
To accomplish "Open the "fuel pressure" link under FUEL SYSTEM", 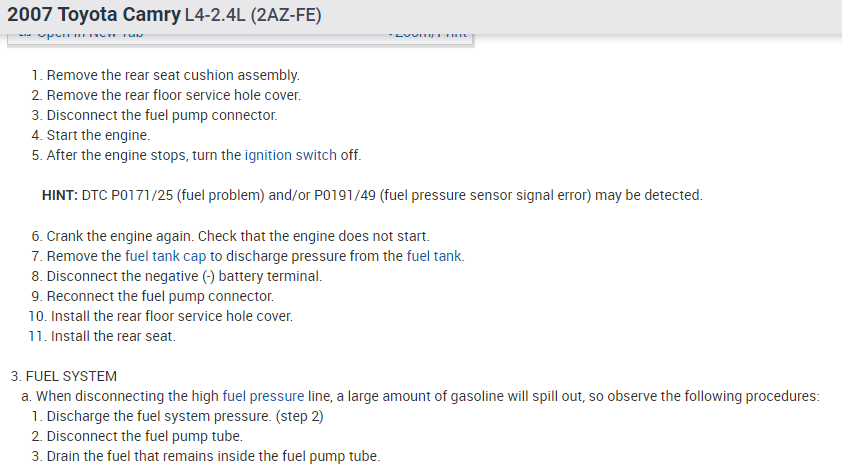I will 263,396.
